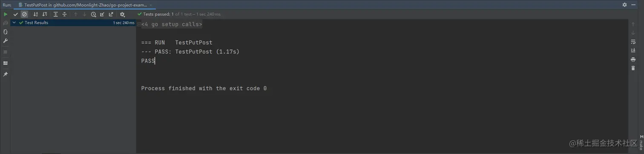Image resolution: width=644 pixels, height=154 pixels.
Task: Export test results icon
Action: [x=111, y=14]
